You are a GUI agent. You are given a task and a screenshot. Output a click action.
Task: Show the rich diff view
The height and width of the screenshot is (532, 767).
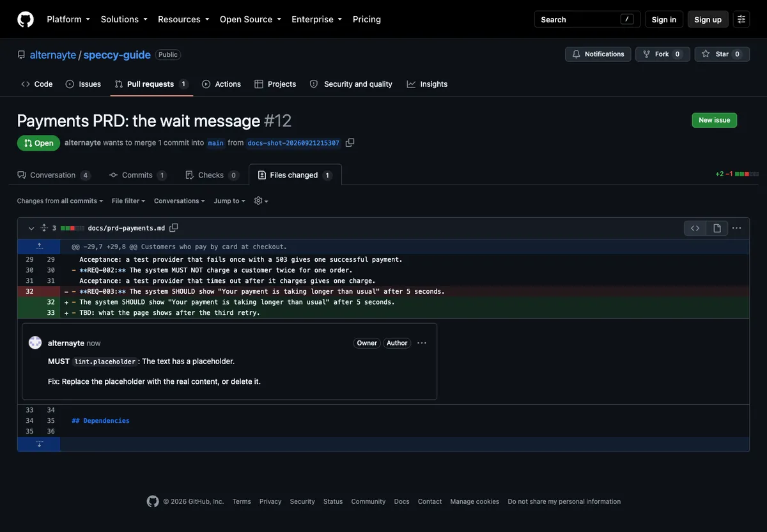tap(717, 228)
